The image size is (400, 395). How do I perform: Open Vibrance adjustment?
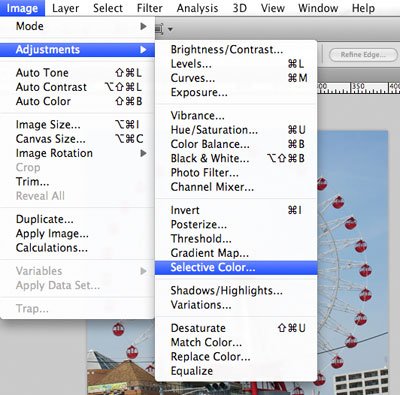click(236, 115)
